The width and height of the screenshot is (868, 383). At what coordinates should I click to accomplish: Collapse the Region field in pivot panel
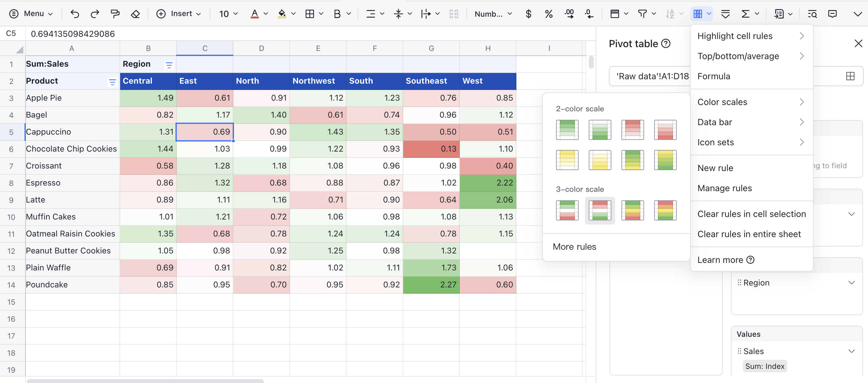[x=853, y=283]
